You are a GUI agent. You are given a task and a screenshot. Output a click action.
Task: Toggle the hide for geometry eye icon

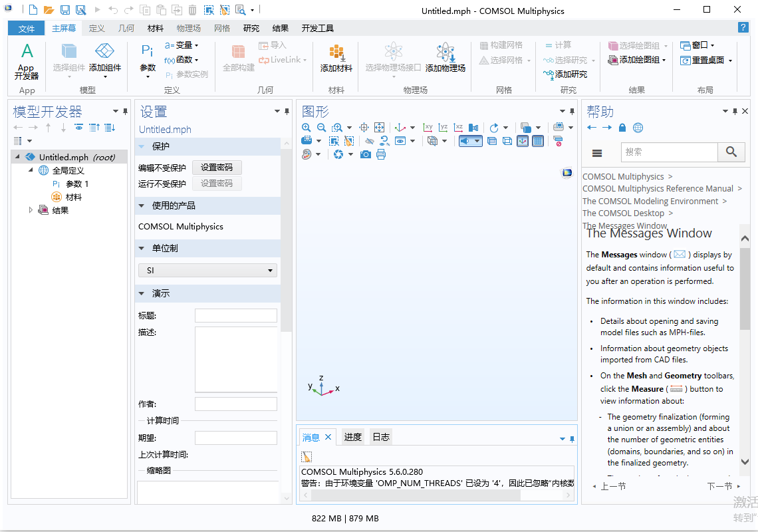click(x=369, y=141)
